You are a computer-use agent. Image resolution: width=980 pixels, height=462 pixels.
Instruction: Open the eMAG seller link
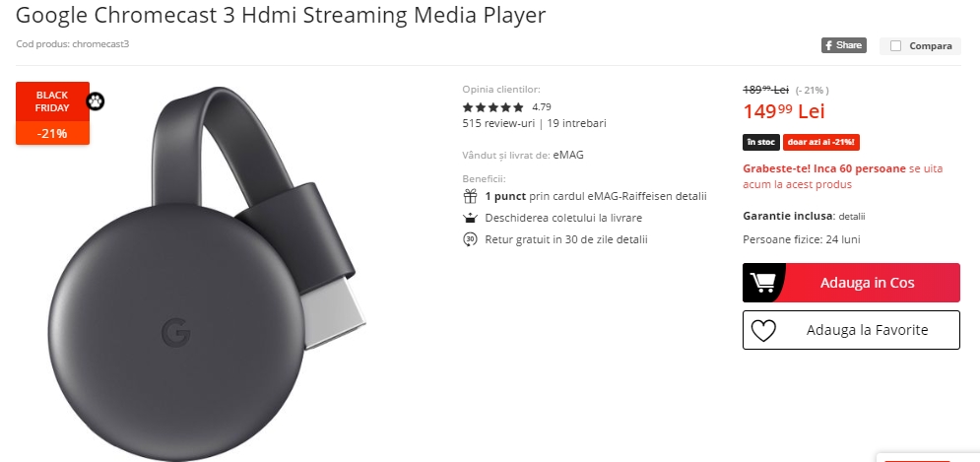[568, 155]
